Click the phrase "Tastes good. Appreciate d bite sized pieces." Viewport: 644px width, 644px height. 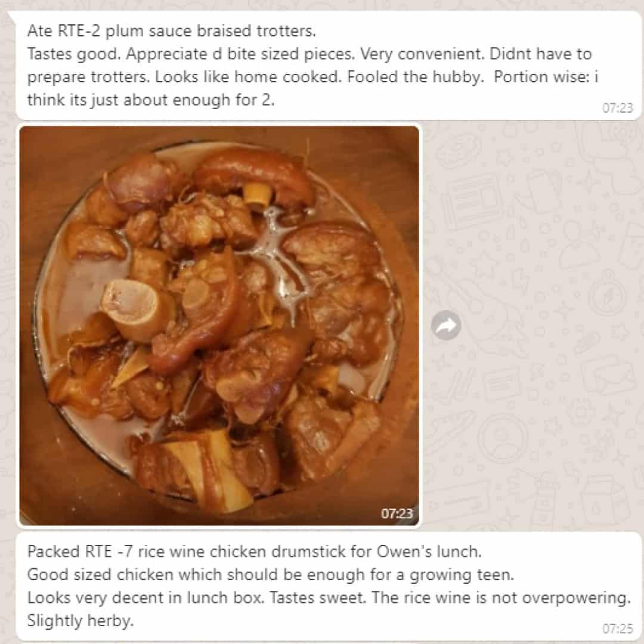tap(191, 54)
